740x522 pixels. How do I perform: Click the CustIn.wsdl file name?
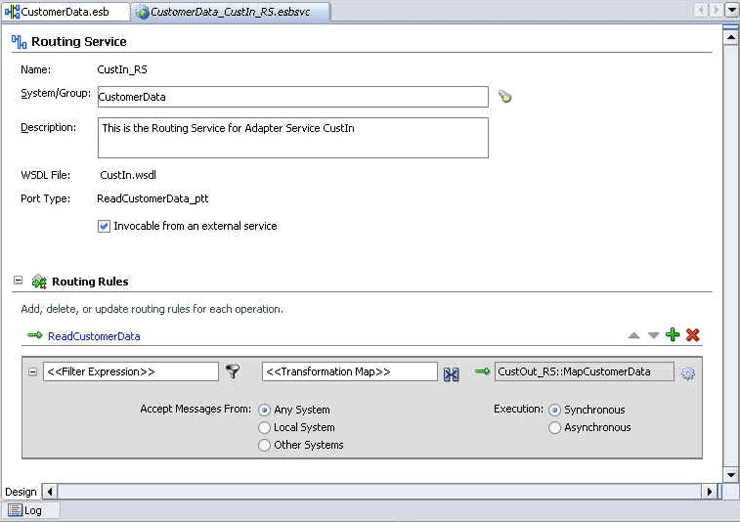128,175
